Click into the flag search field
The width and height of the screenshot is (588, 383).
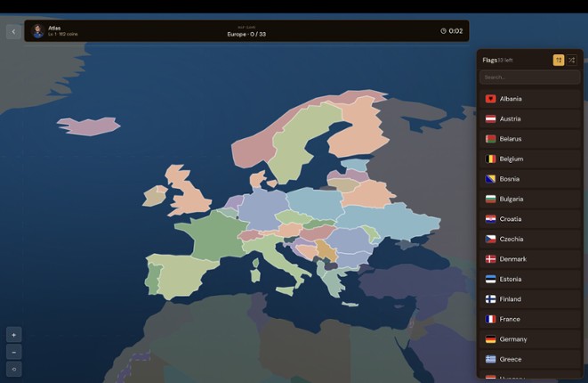tap(529, 77)
